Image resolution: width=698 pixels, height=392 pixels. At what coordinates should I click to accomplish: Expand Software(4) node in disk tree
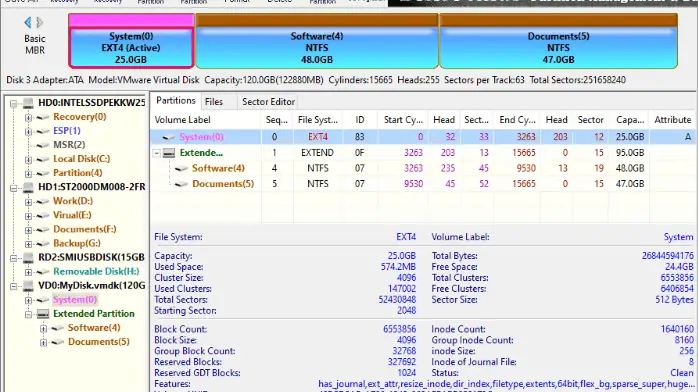point(43,328)
